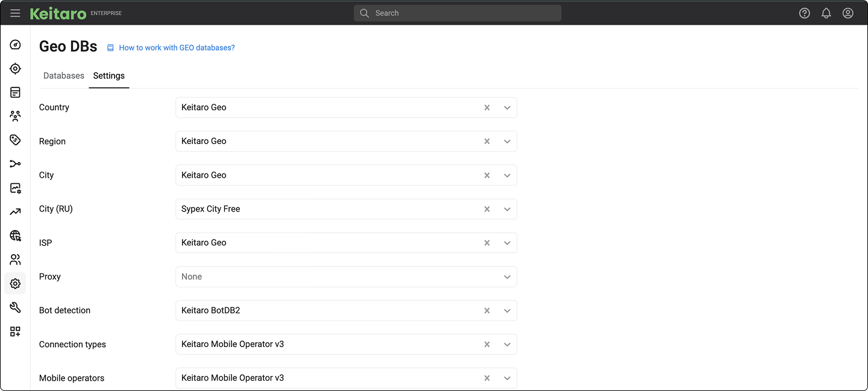Viewport: 868px width, 391px height.
Task: Open the campaigns target icon in sidebar
Action: point(16,69)
